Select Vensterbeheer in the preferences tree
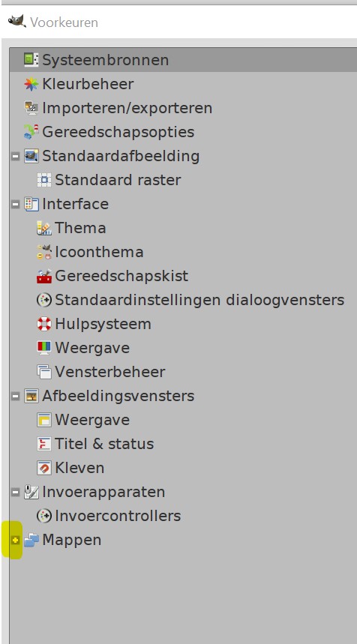The image size is (357, 644). [x=110, y=372]
